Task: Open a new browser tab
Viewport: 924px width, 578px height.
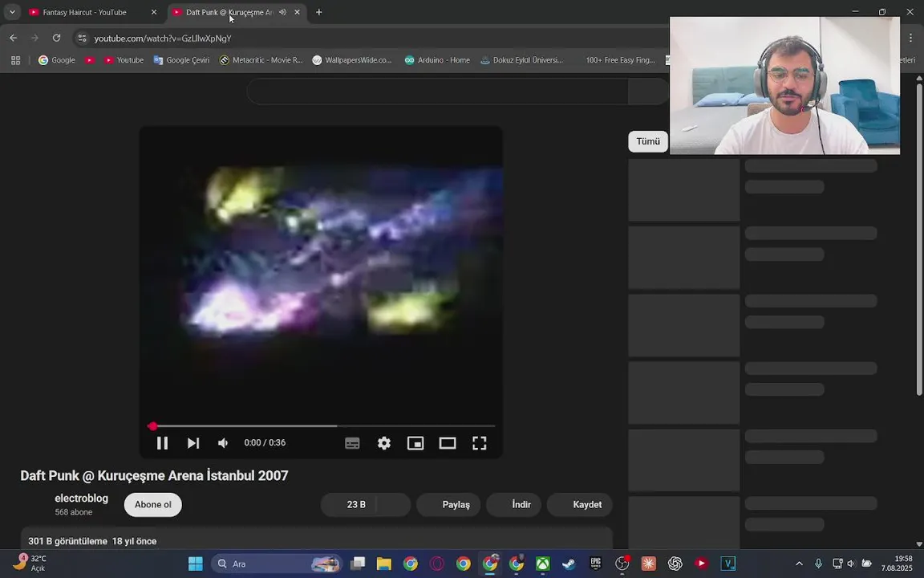Action: 318,12
